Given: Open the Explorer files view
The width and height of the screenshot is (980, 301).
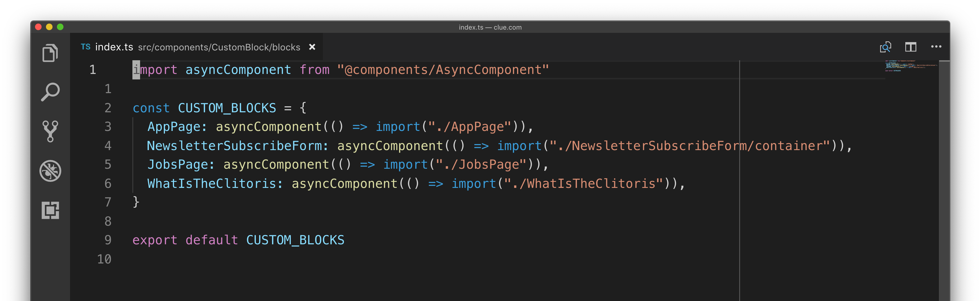Looking at the screenshot, I should click(x=50, y=53).
